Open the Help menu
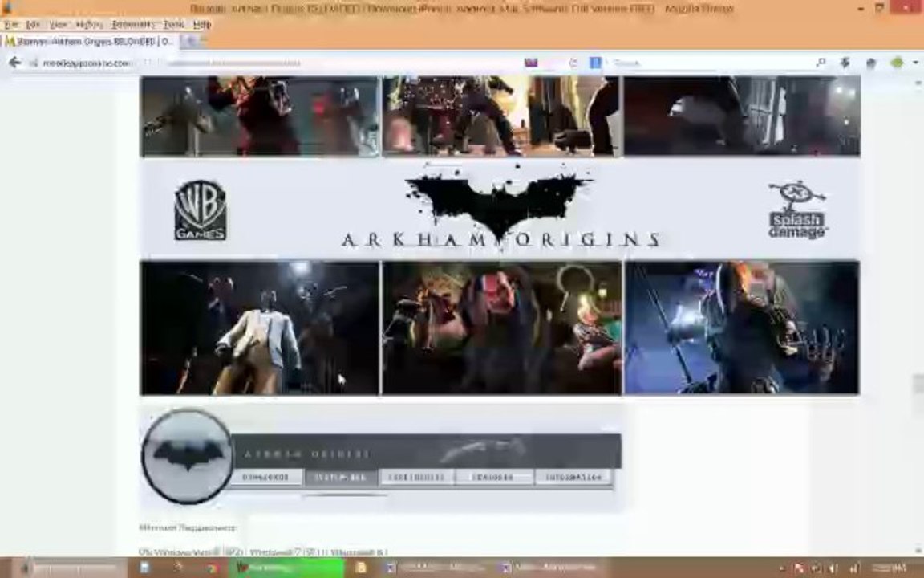This screenshot has width=924, height=578. tap(202, 25)
